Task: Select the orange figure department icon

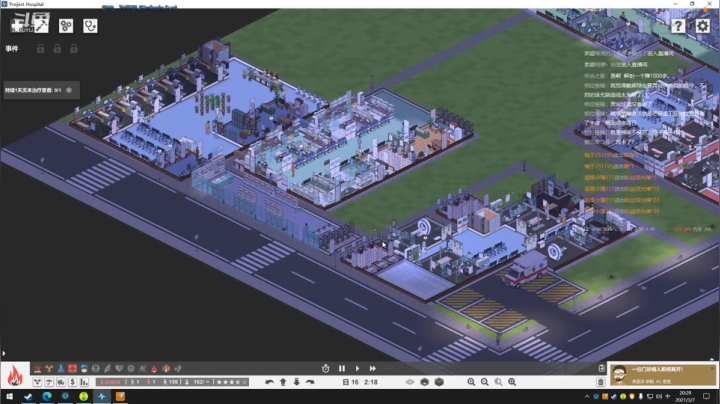Action: [166, 368]
